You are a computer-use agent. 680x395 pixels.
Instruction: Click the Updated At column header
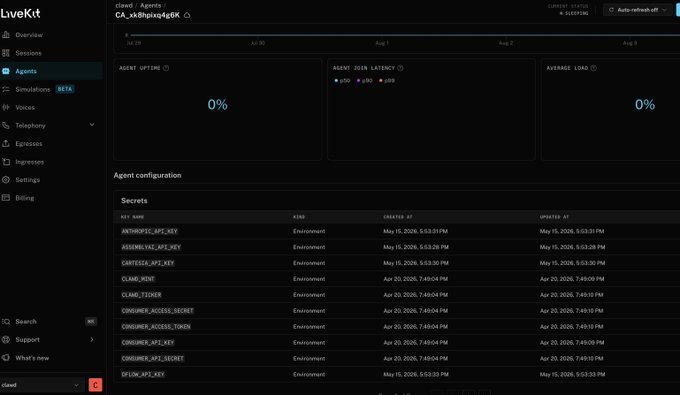tap(554, 217)
